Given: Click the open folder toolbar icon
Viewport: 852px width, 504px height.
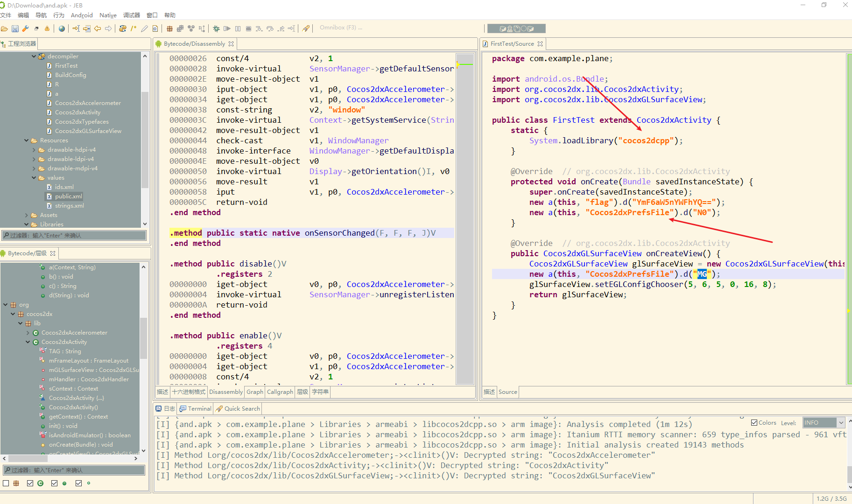Looking at the screenshot, I should click(4, 28).
